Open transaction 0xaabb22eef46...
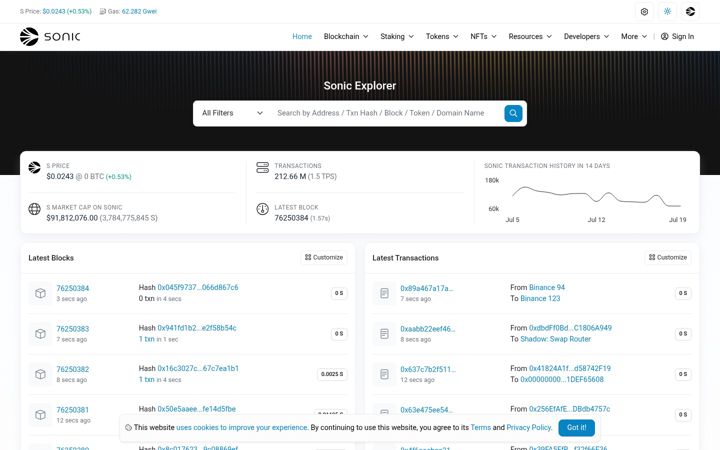 428,329
